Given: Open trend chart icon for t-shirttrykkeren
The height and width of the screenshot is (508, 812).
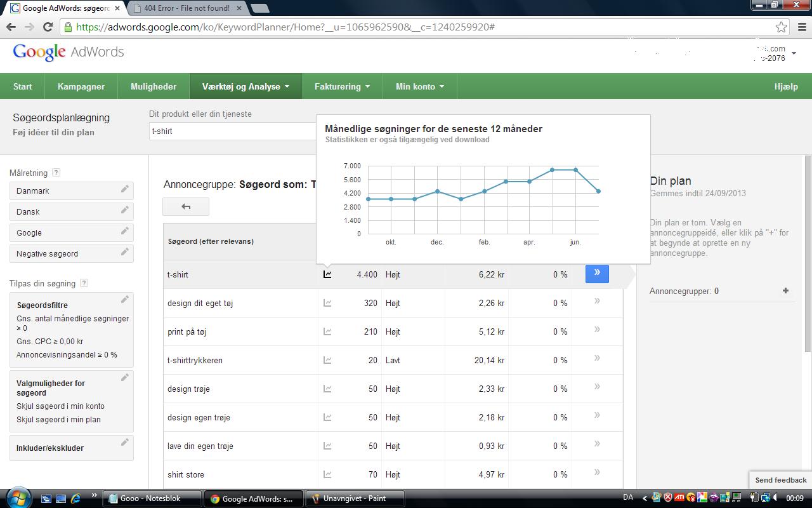Looking at the screenshot, I should coord(327,360).
